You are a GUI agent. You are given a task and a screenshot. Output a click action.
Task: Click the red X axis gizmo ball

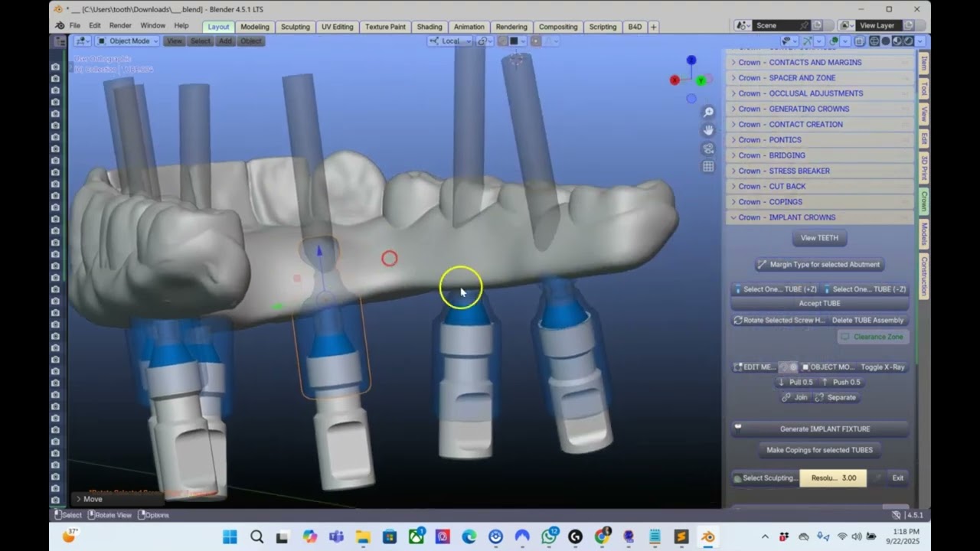tap(675, 80)
